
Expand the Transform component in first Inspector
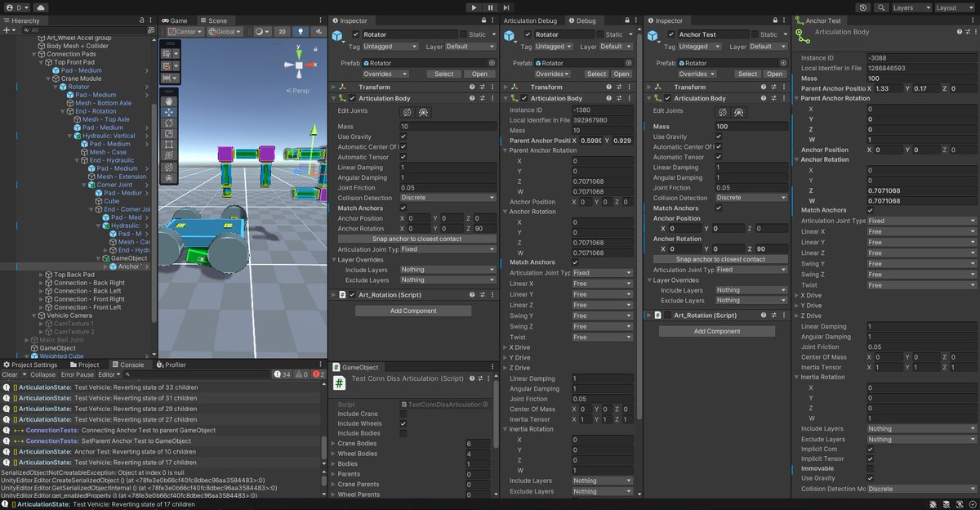pyautogui.click(x=334, y=87)
